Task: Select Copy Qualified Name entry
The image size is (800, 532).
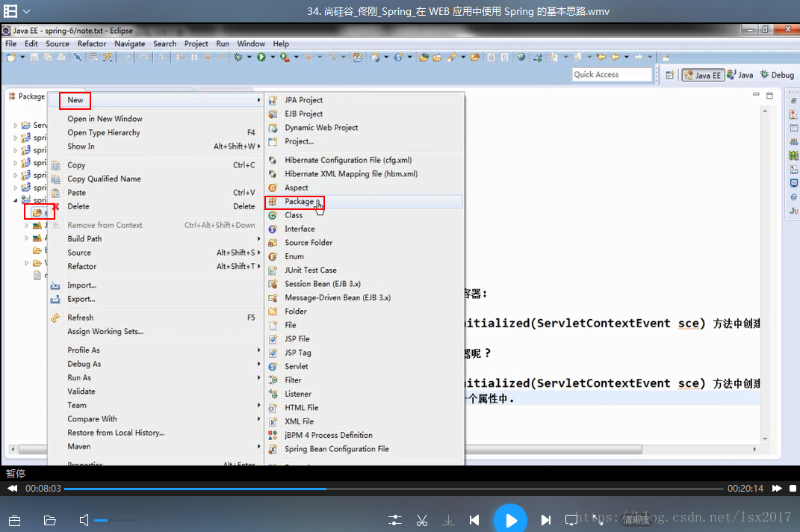Action: tap(104, 179)
